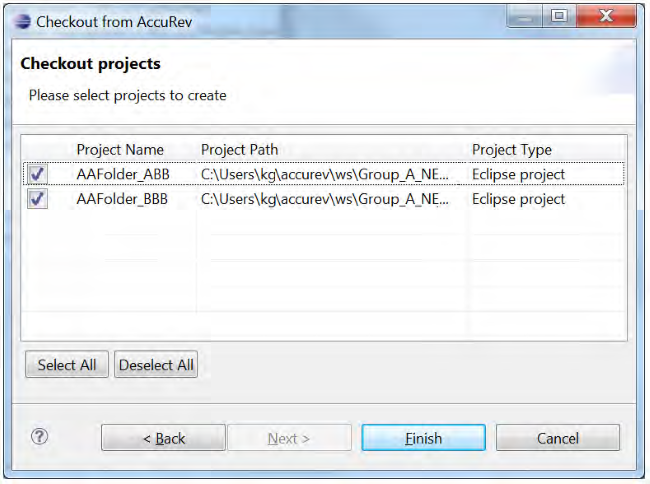
Task: Click Eclipse project type in AAFolder_ABB row
Action: click(518, 174)
